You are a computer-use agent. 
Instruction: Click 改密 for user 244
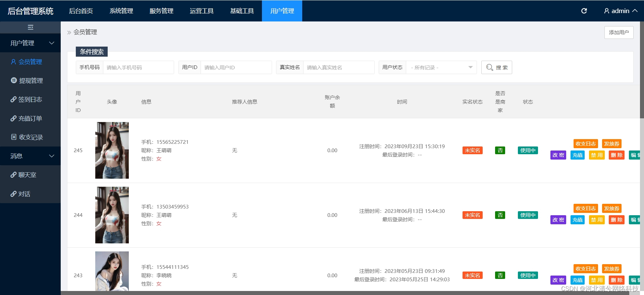[x=558, y=220]
